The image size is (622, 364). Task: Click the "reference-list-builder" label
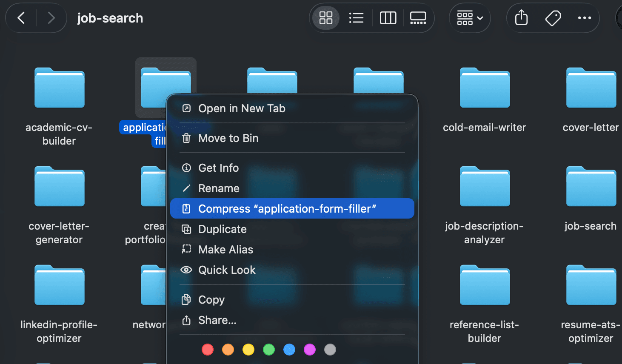coord(485,331)
